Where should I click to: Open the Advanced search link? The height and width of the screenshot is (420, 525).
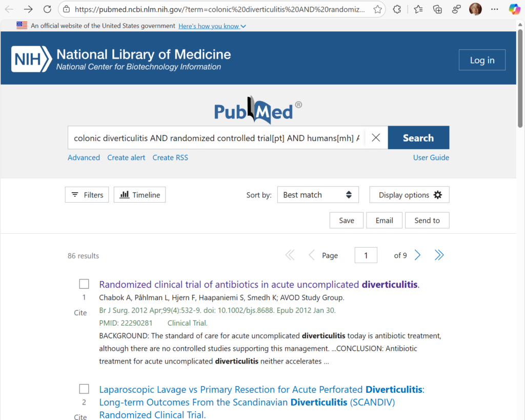click(84, 157)
